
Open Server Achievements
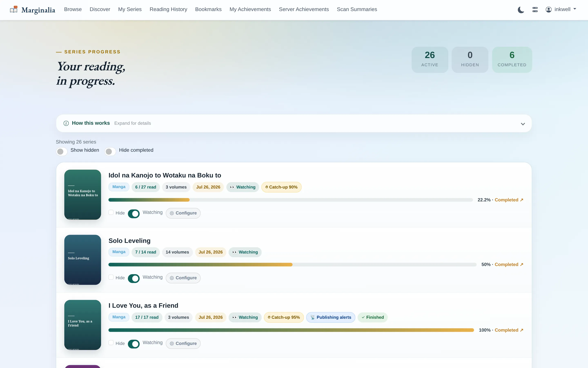coord(304,9)
